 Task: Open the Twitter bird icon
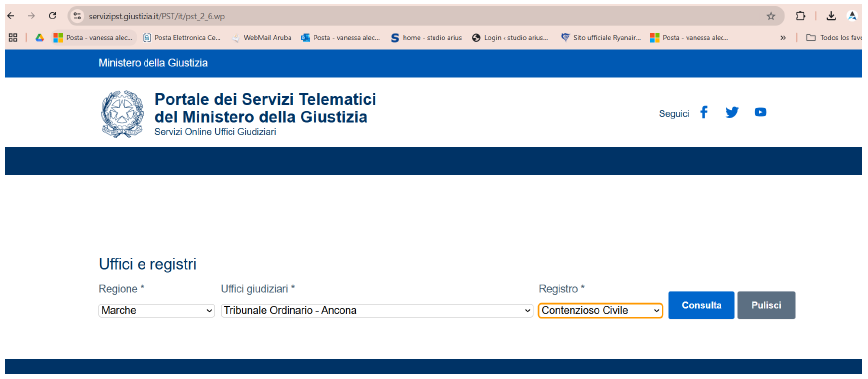tap(732, 113)
